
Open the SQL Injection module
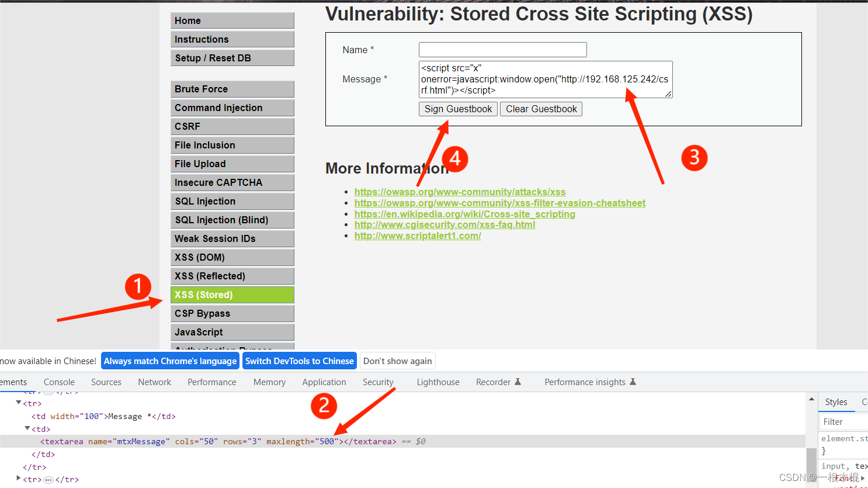point(232,201)
